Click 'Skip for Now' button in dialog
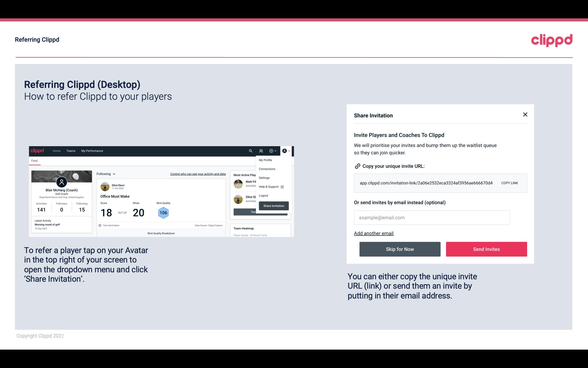This screenshot has width=588, height=368. pyautogui.click(x=400, y=249)
